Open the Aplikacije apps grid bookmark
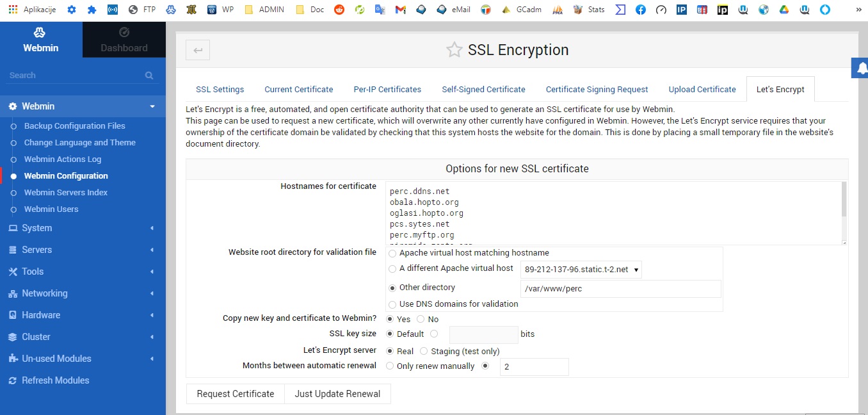This screenshot has height=415, width=868. tap(32, 10)
